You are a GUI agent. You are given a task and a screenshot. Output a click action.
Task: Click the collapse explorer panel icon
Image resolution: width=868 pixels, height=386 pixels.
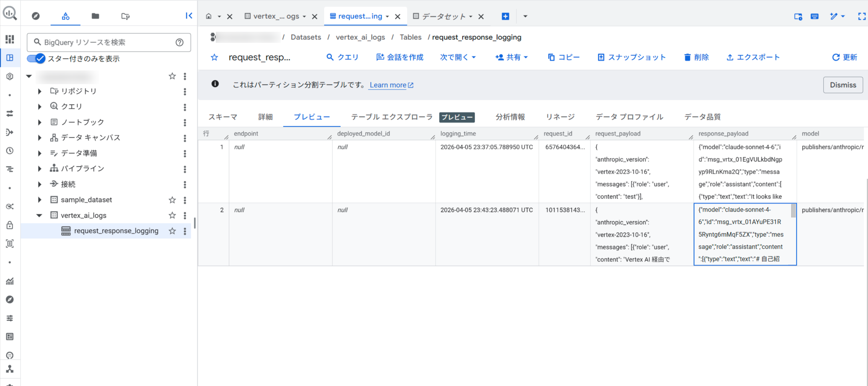click(189, 16)
